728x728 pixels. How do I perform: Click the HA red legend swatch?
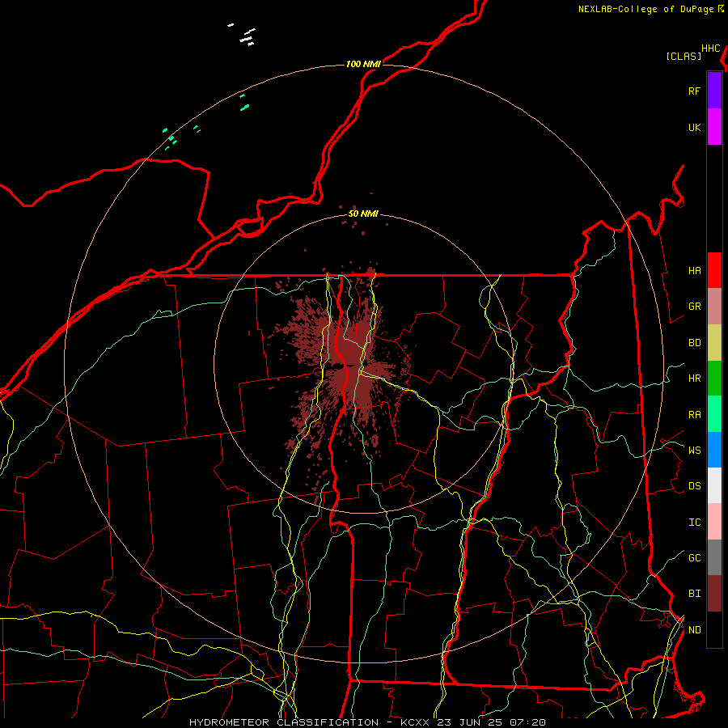714,270
